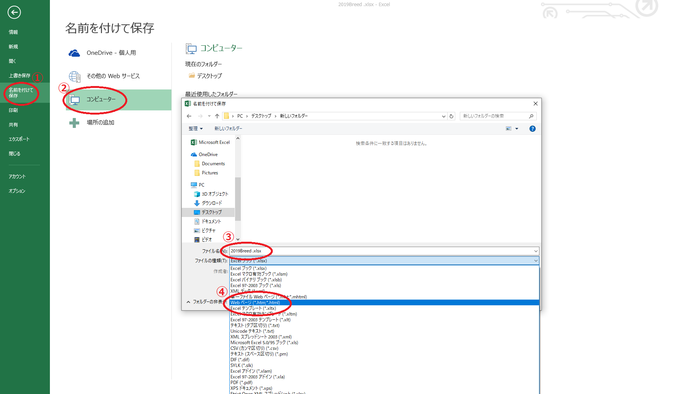Click the dialog back navigation arrow

(189, 116)
